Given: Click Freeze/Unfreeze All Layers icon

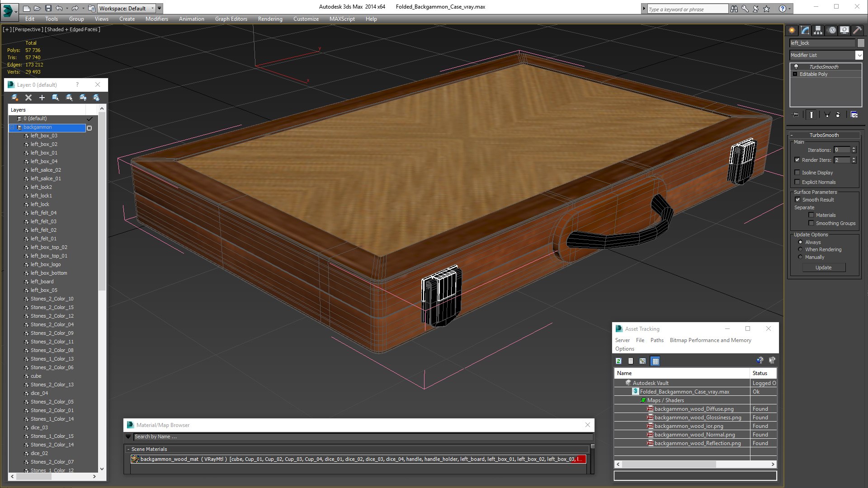Looking at the screenshot, I should [96, 98].
